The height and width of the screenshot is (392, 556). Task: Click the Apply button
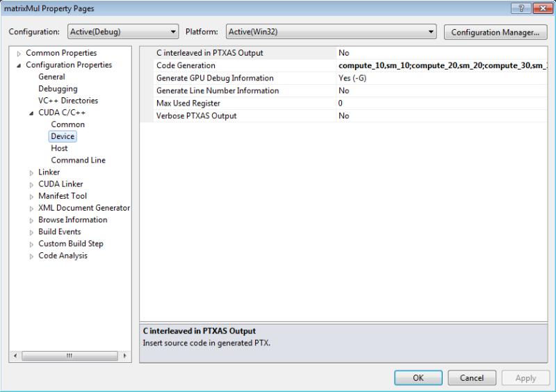click(x=525, y=378)
